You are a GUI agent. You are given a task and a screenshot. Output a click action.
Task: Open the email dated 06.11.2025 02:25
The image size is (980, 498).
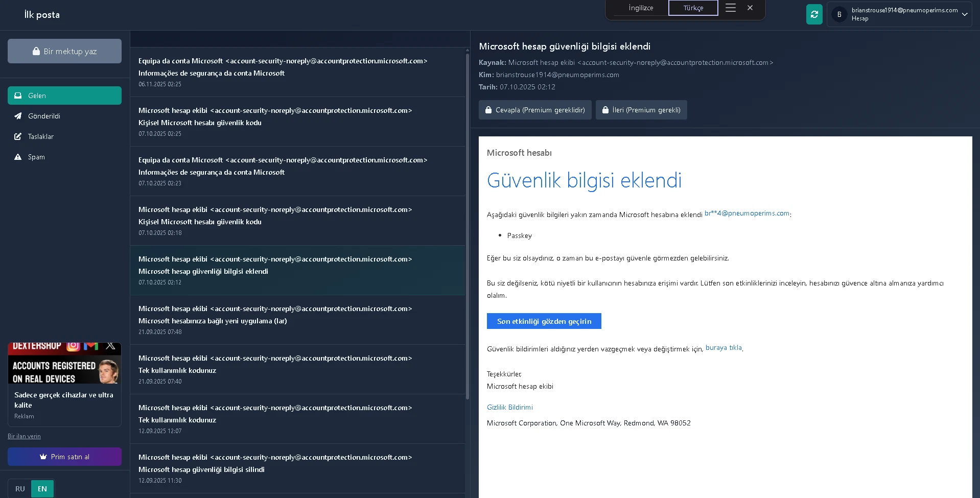click(x=298, y=72)
